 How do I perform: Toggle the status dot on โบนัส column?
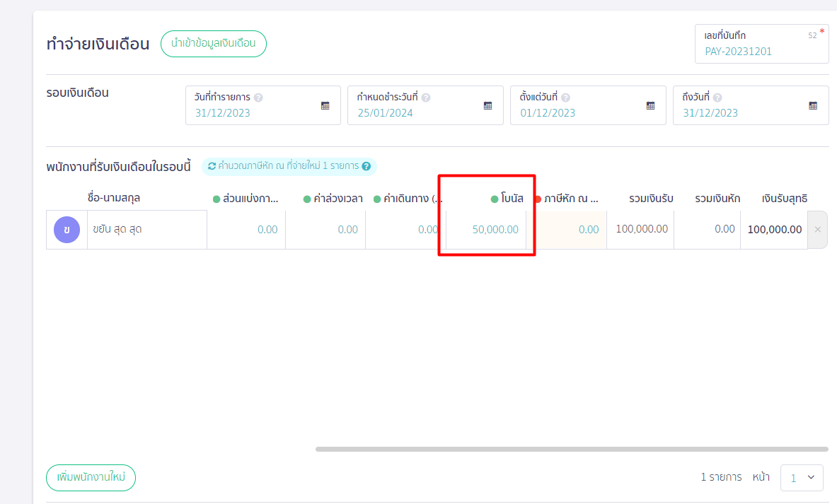click(x=493, y=199)
